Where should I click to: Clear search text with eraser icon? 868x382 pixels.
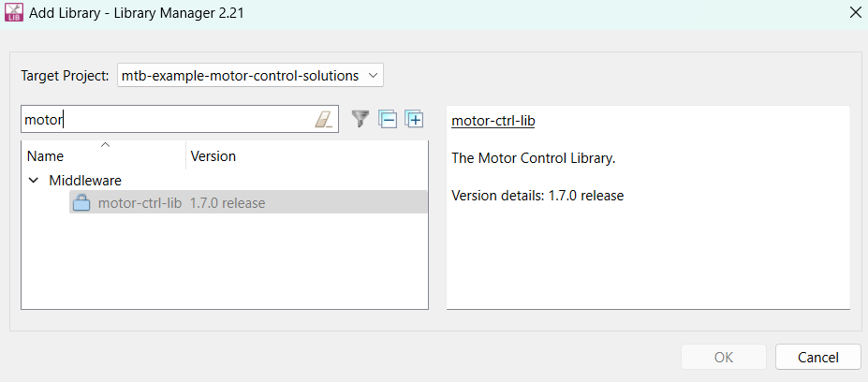click(323, 119)
